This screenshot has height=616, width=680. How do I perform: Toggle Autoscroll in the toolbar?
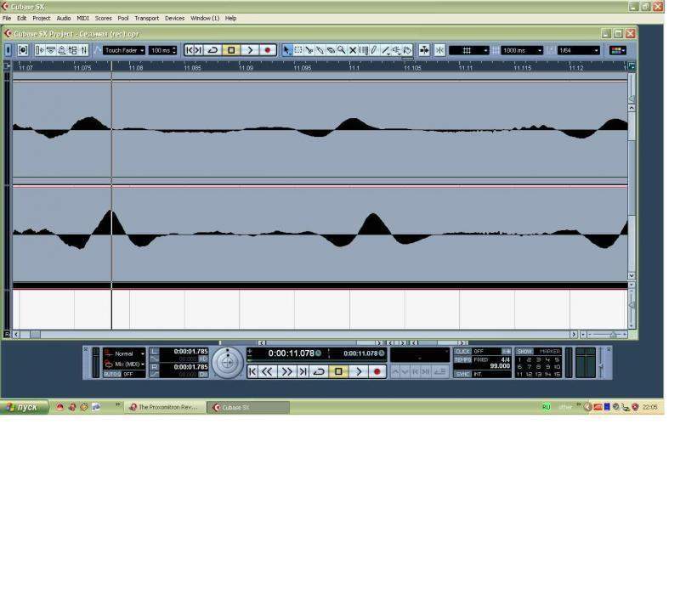[x=424, y=50]
